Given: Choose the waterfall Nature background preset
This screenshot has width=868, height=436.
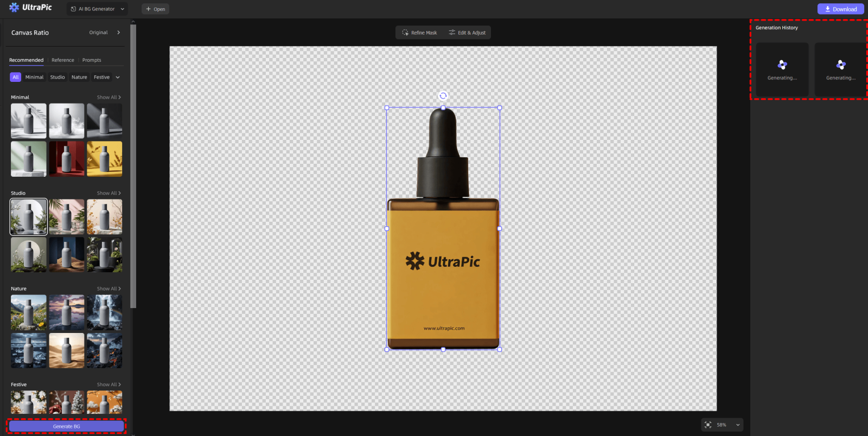Looking at the screenshot, I should click(105, 312).
